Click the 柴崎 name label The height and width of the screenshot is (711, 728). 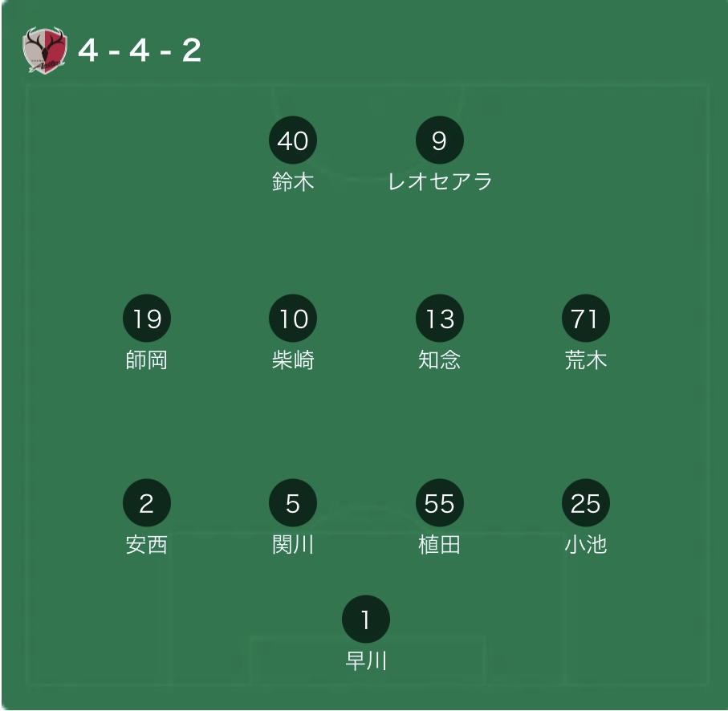point(293,360)
